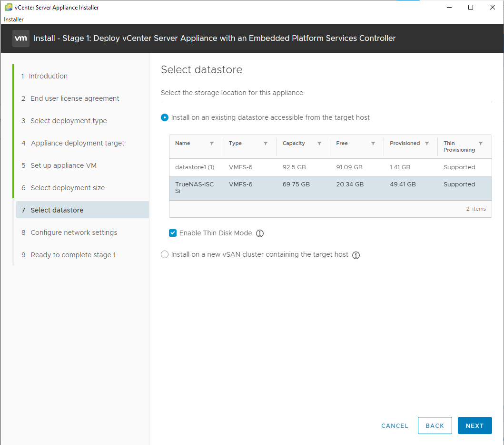Click the 1.41 GB provisioned cell
This screenshot has height=445, width=504.
tap(400, 167)
